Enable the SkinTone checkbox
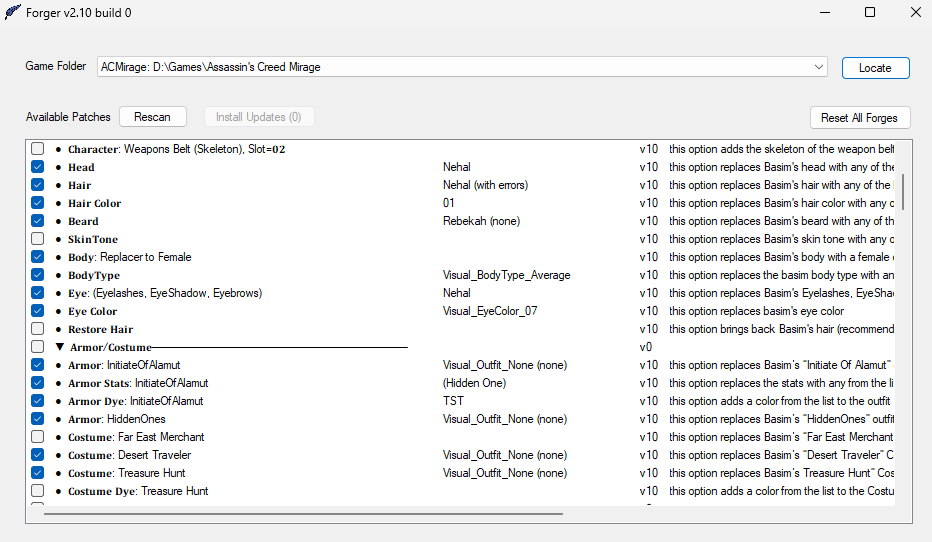 tap(37, 239)
